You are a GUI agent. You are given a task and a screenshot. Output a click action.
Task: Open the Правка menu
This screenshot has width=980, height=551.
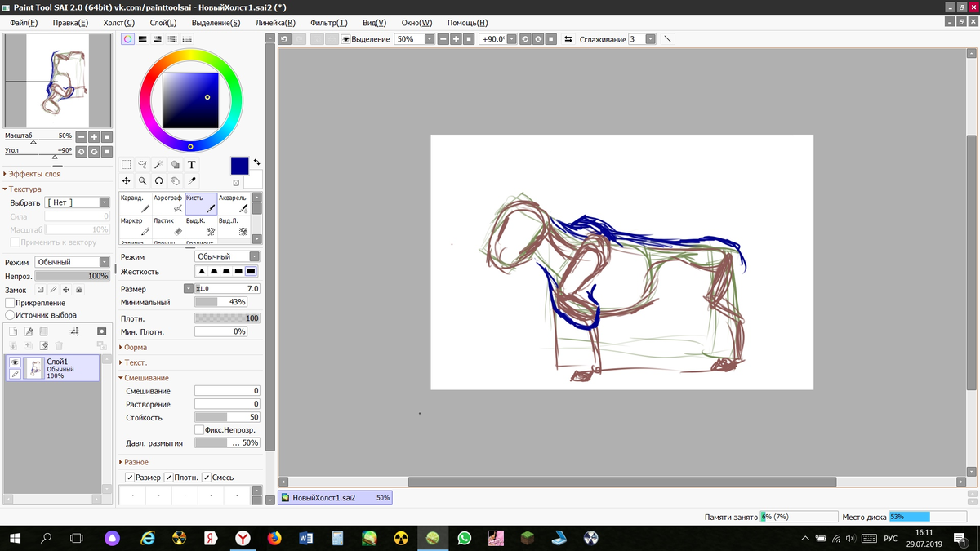[70, 23]
